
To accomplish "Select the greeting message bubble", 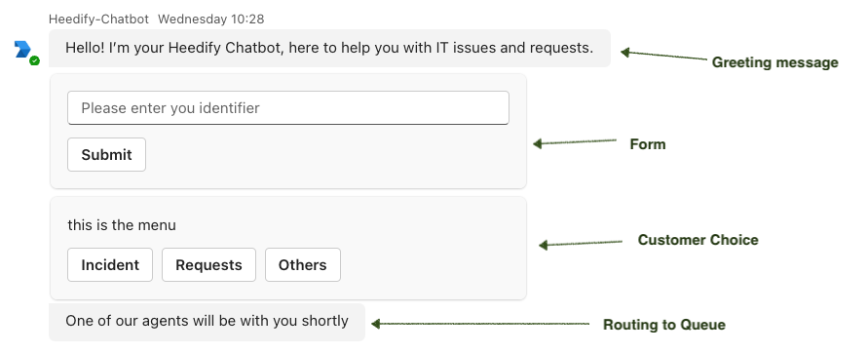I will click(329, 48).
